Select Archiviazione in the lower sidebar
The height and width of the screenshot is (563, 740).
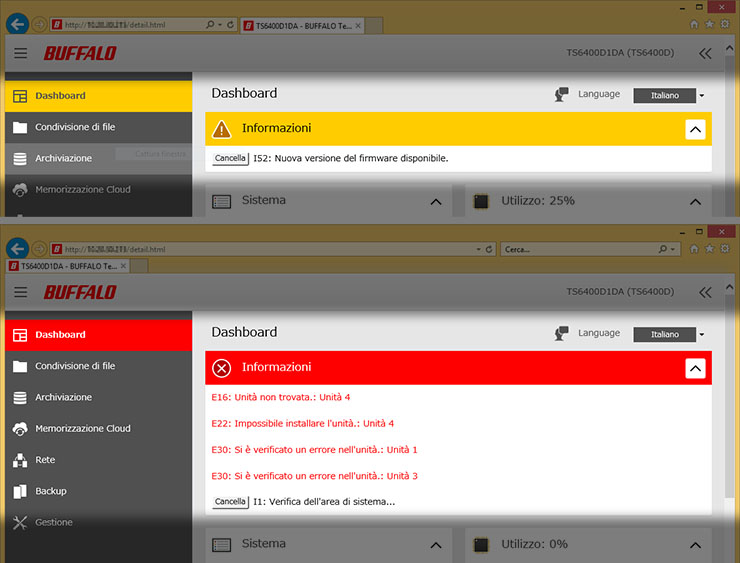pyautogui.click(x=63, y=397)
